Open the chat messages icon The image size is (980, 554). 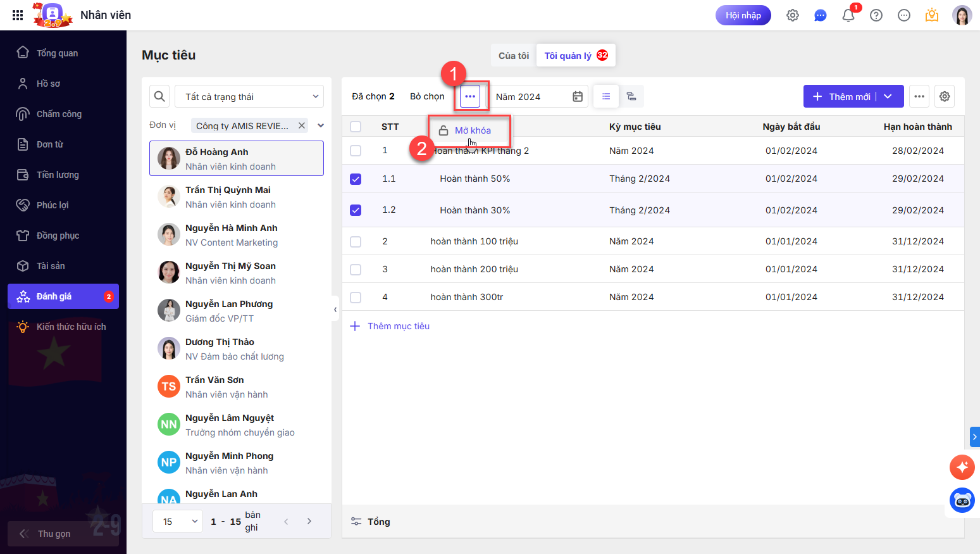[x=820, y=16]
